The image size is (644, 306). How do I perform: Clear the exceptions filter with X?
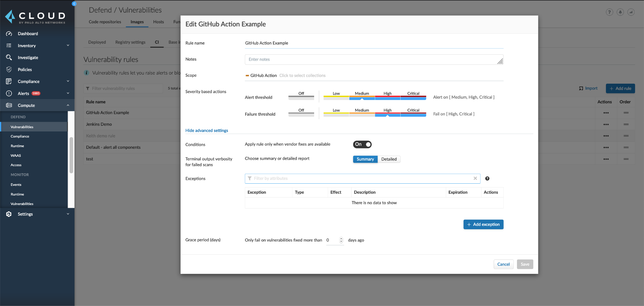click(x=475, y=178)
